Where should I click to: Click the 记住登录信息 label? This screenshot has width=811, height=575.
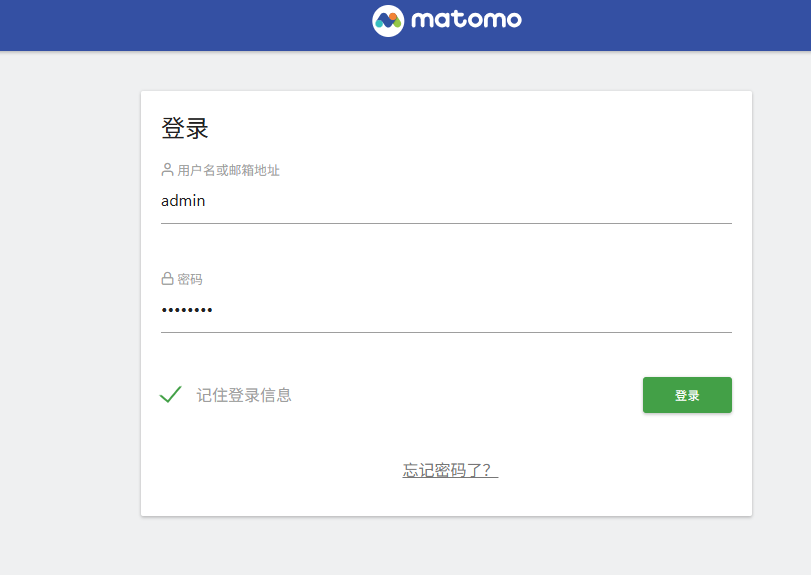pyautogui.click(x=244, y=395)
